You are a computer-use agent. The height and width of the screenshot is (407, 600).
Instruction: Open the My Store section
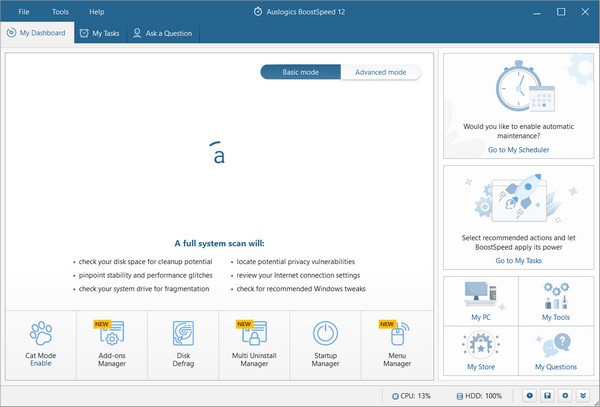[x=480, y=352]
